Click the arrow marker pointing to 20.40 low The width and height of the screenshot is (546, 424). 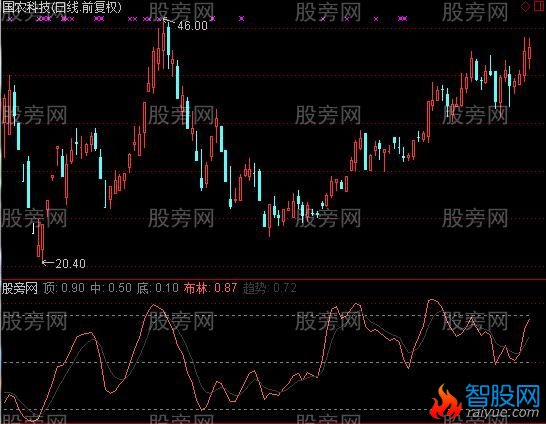click(48, 262)
